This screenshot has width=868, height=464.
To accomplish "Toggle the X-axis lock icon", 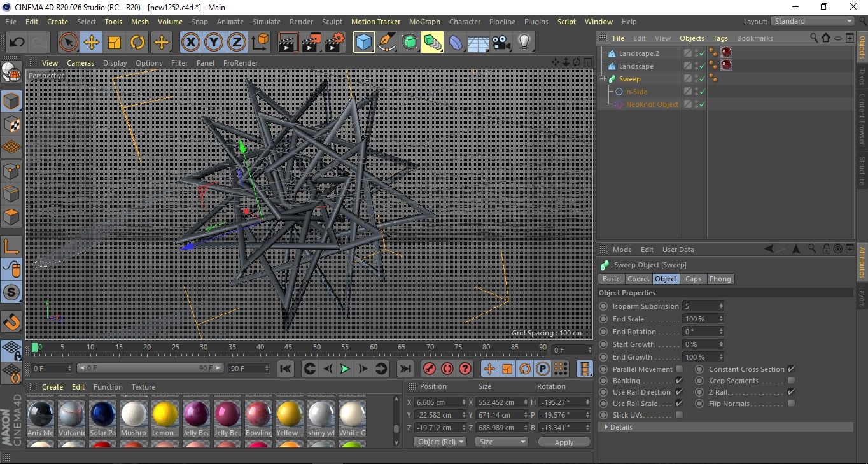I will (x=190, y=43).
